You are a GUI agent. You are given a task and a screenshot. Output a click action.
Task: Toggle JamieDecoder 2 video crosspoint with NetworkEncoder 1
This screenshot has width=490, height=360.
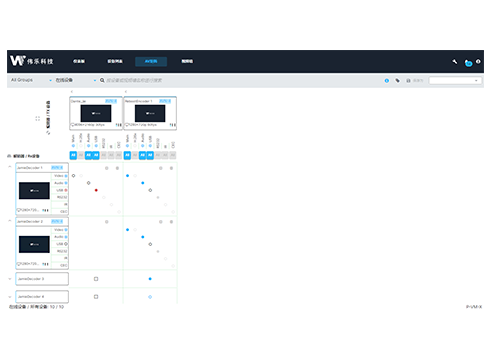click(x=127, y=230)
